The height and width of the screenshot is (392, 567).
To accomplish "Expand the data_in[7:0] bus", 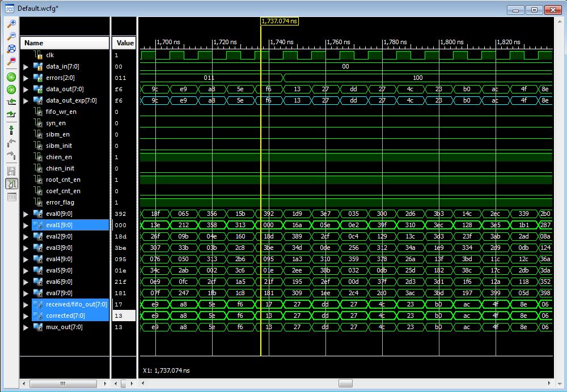I will click(x=26, y=67).
